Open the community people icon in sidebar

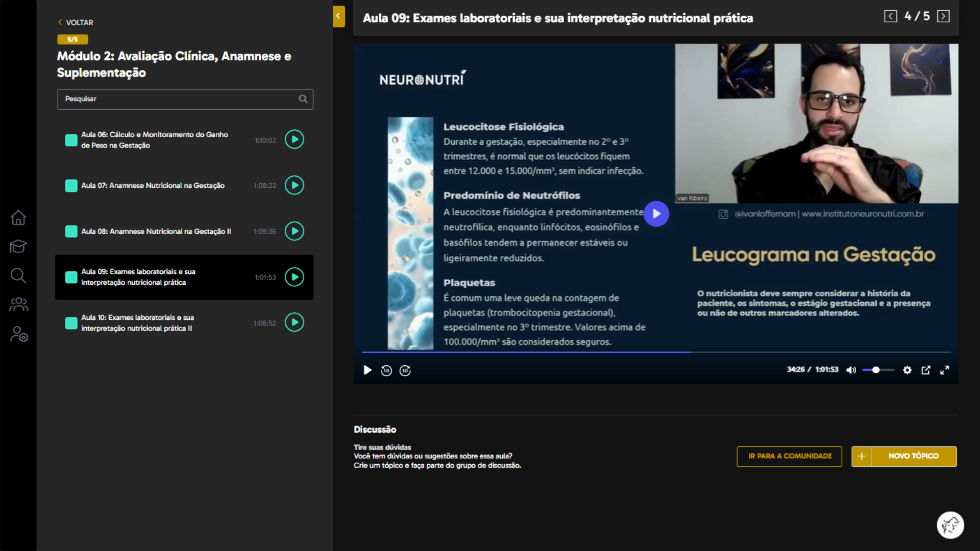pos(18,304)
